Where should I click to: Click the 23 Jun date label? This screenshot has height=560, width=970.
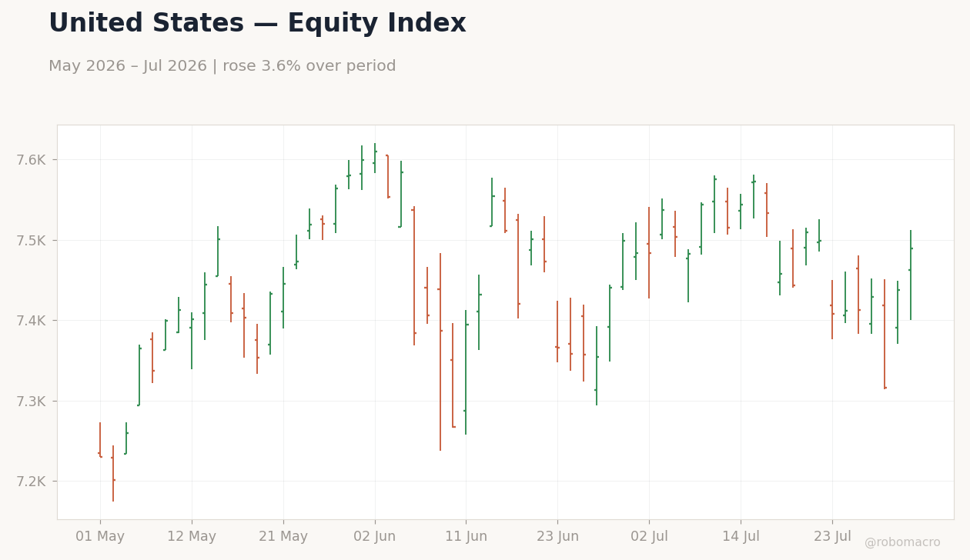click(x=557, y=537)
